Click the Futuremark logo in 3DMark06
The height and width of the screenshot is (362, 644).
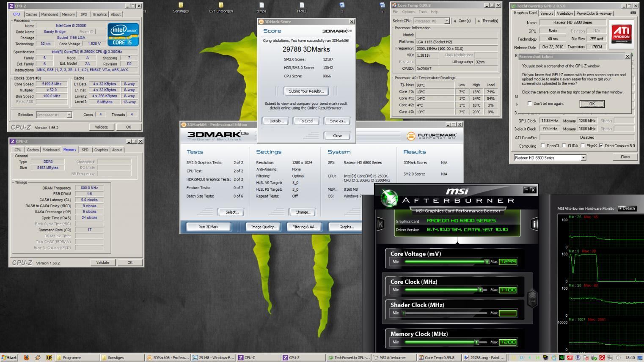point(432,136)
